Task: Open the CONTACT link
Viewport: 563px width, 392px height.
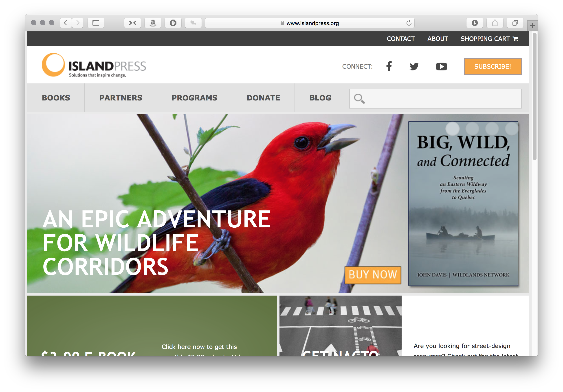Action: point(400,39)
